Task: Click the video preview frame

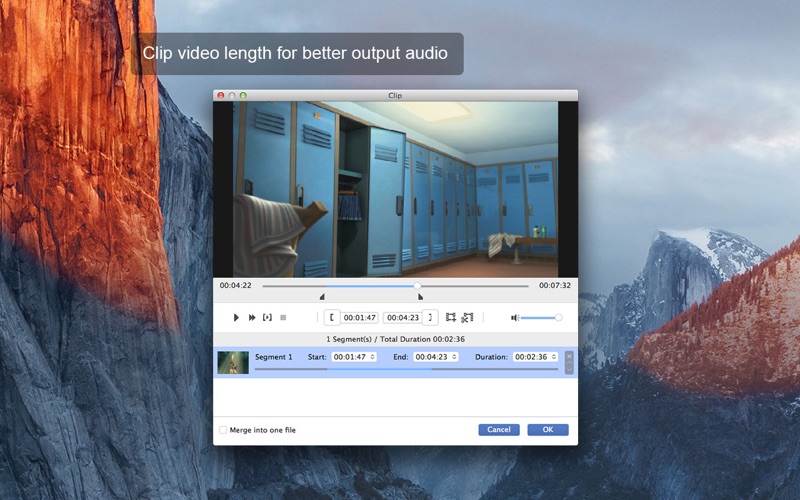Action: coord(395,189)
